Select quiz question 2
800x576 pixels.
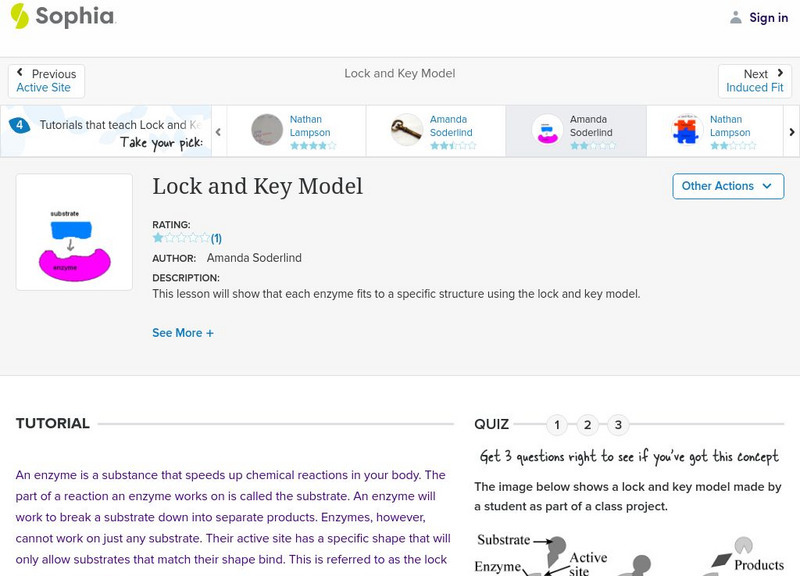[588, 425]
